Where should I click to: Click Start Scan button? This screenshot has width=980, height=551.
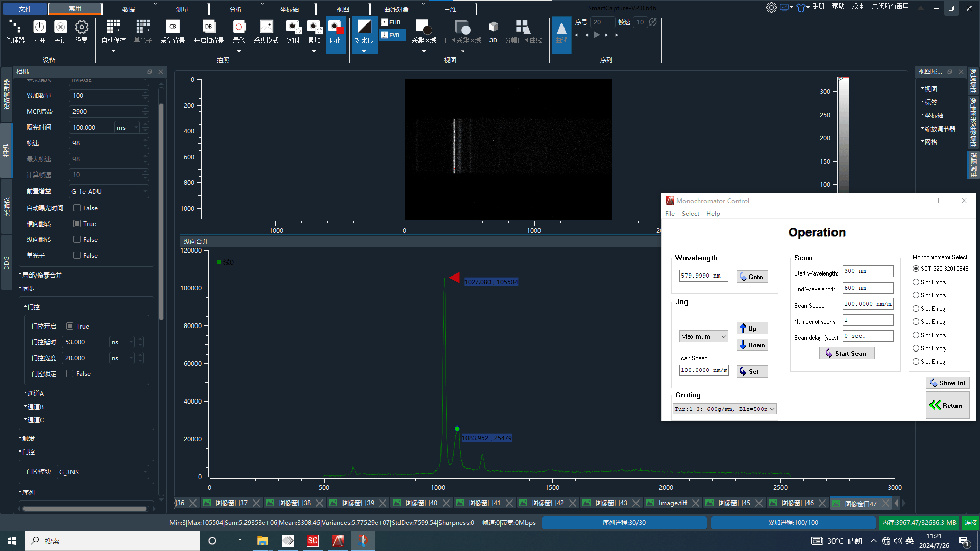point(846,353)
